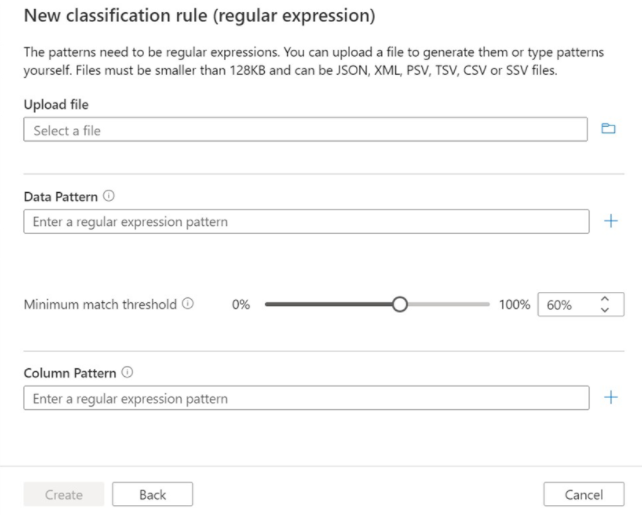This screenshot has width=642, height=515.
Task: Click into the Data Pattern regex field
Action: pos(305,221)
